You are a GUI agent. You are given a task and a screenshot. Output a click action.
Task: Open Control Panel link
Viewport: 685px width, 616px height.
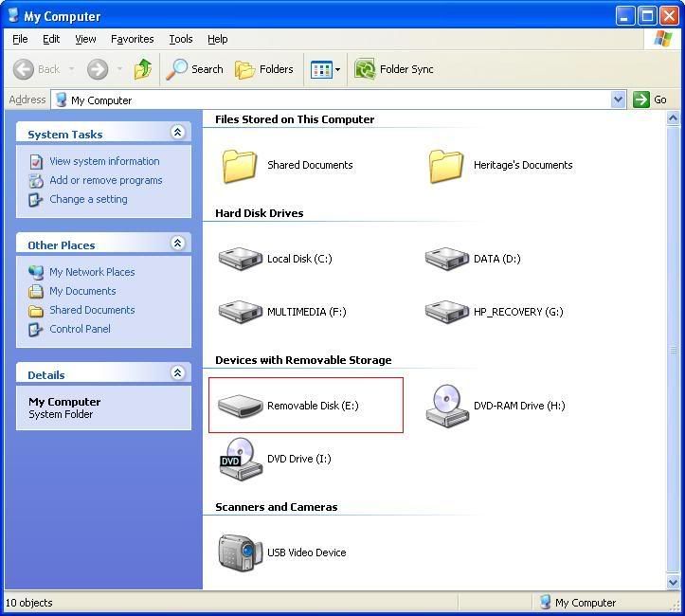pyautogui.click(x=80, y=329)
